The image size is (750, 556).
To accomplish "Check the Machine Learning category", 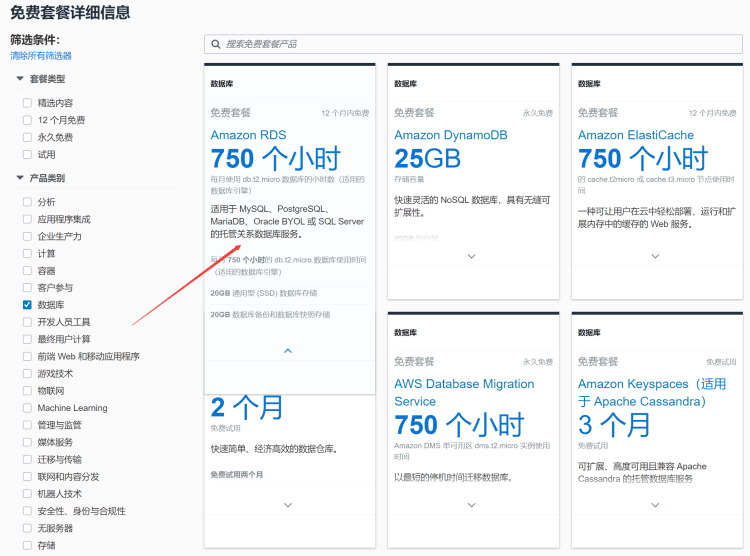I will pos(27,408).
